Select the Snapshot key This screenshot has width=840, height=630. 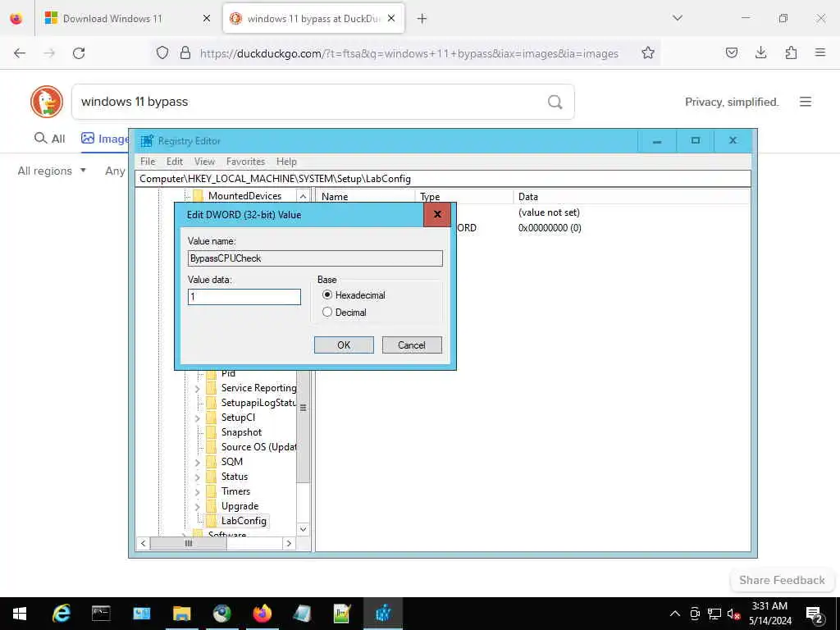point(241,432)
